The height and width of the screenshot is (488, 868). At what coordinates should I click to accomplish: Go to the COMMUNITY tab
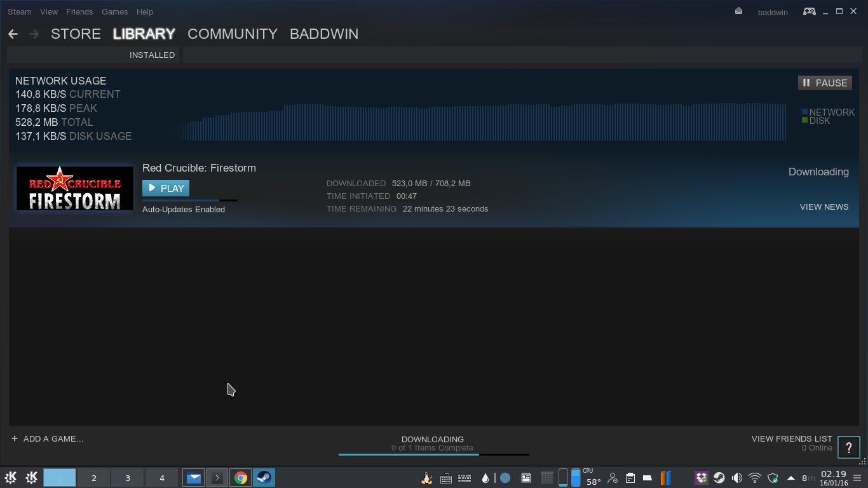click(233, 34)
